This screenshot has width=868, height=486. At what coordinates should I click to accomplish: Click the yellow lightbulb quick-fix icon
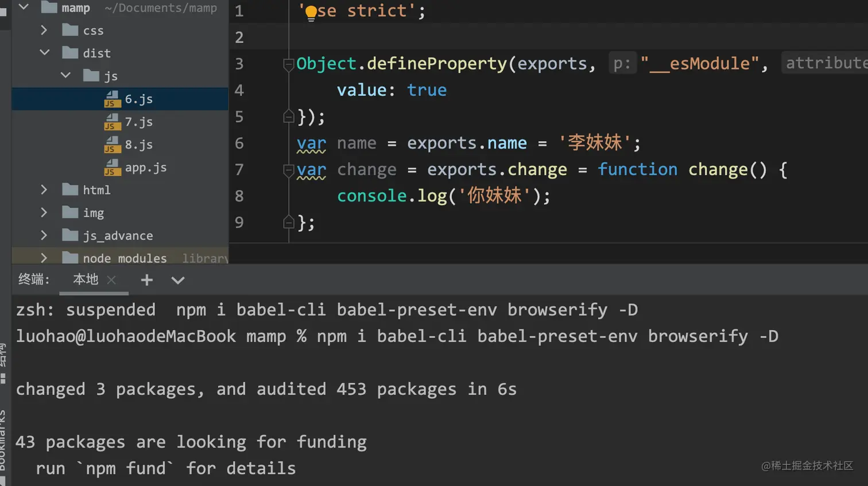(311, 13)
